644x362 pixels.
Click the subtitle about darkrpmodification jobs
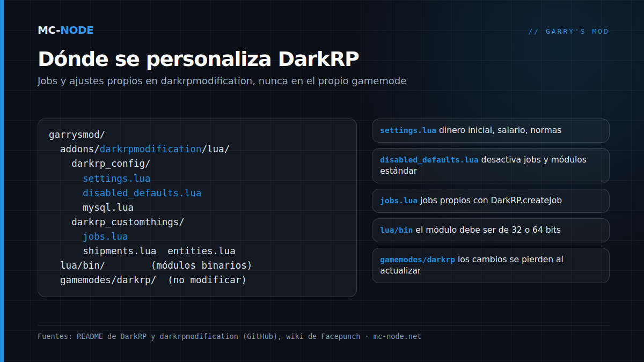pyautogui.click(x=222, y=81)
